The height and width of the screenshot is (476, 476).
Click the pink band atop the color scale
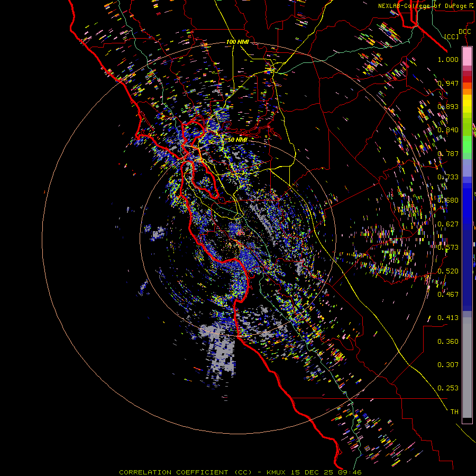pos(467,56)
